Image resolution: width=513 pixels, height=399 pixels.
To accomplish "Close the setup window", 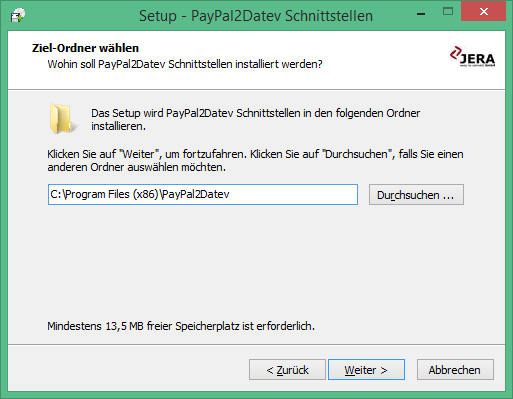I will pyautogui.click(x=483, y=12).
